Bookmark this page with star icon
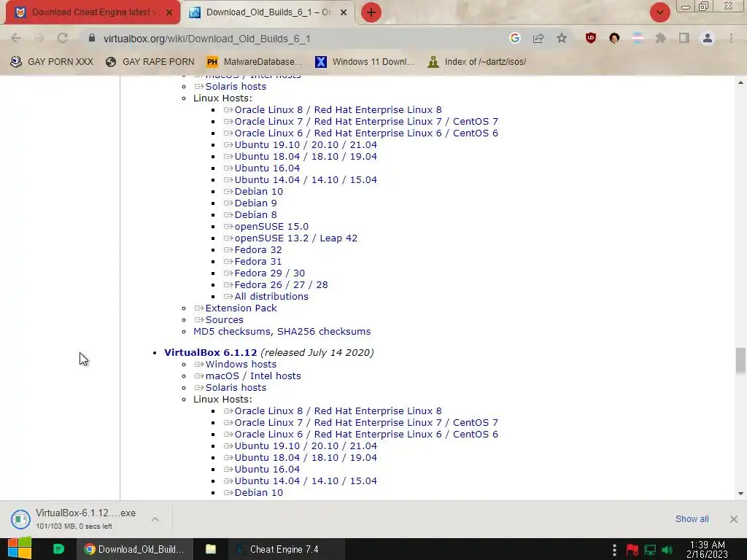The width and height of the screenshot is (747, 560). click(x=562, y=39)
